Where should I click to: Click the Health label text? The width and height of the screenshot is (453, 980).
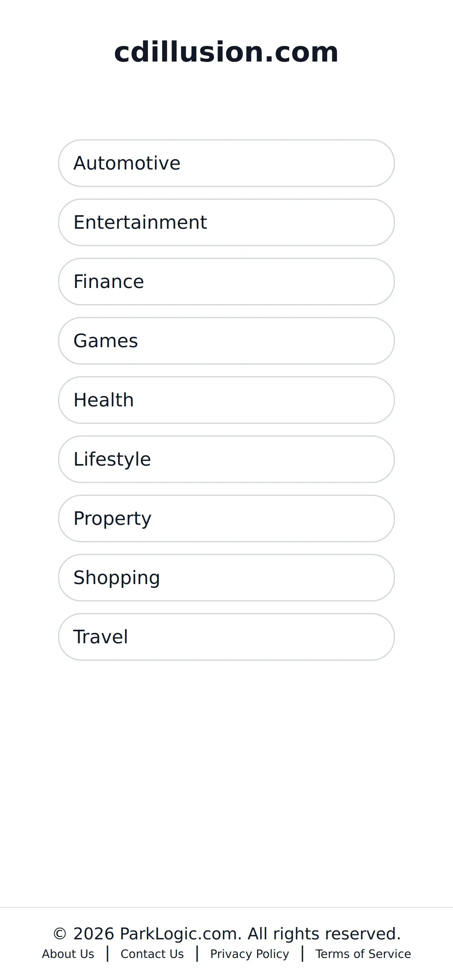[x=104, y=400]
